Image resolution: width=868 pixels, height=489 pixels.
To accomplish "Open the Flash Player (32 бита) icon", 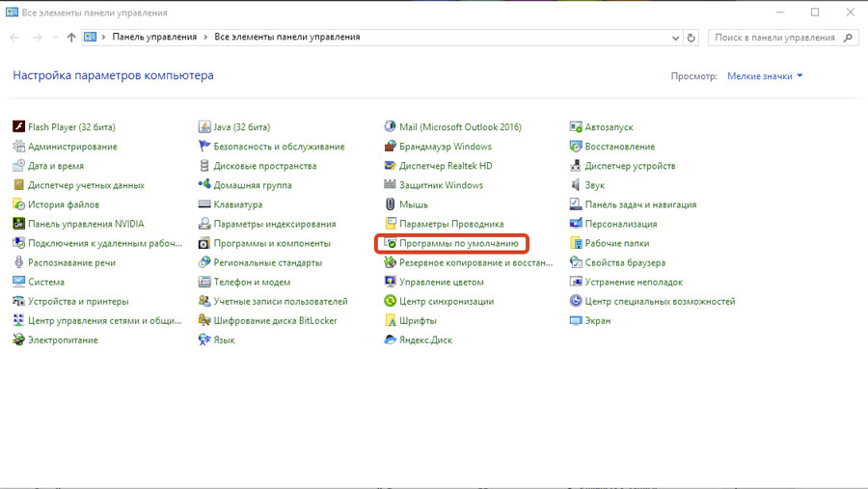I will pyautogui.click(x=19, y=126).
